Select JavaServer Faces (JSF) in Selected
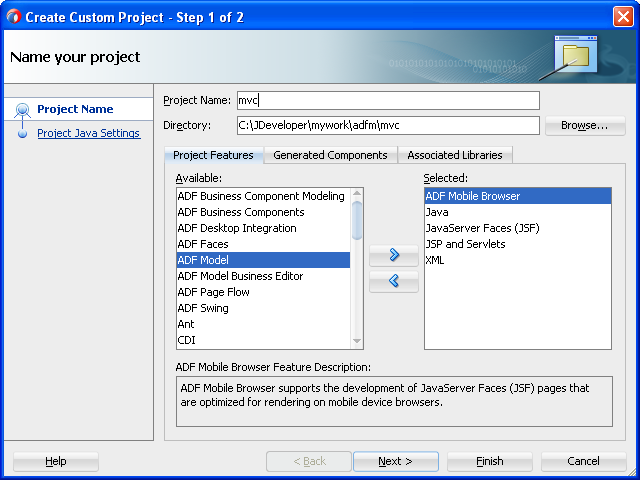The width and height of the screenshot is (640, 480). [518, 228]
